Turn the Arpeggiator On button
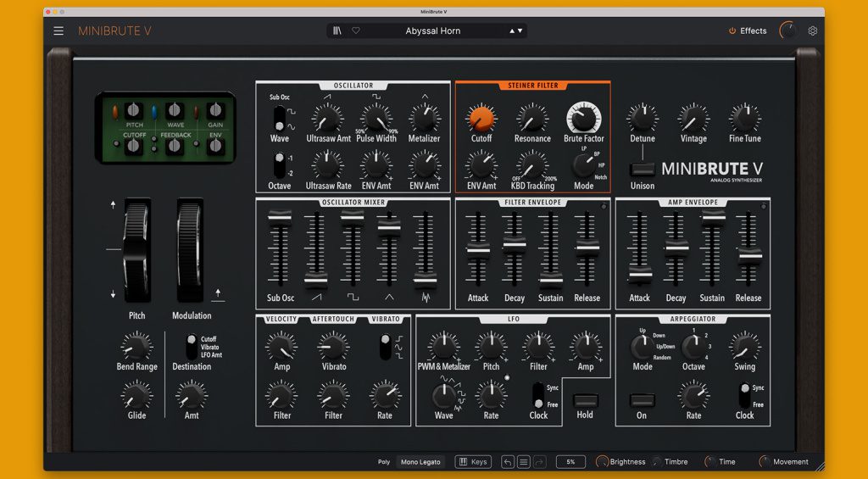 (x=643, y=400)
